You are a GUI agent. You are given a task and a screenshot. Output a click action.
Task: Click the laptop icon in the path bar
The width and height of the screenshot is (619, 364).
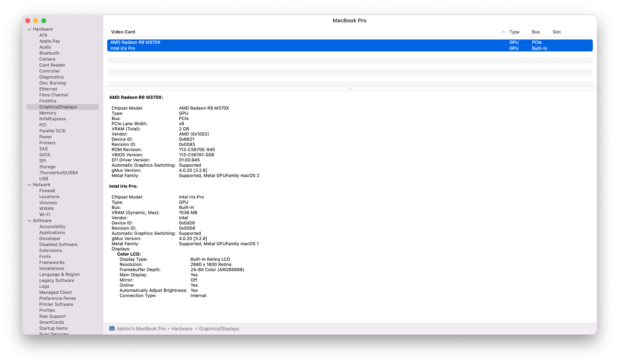(112, 329)
